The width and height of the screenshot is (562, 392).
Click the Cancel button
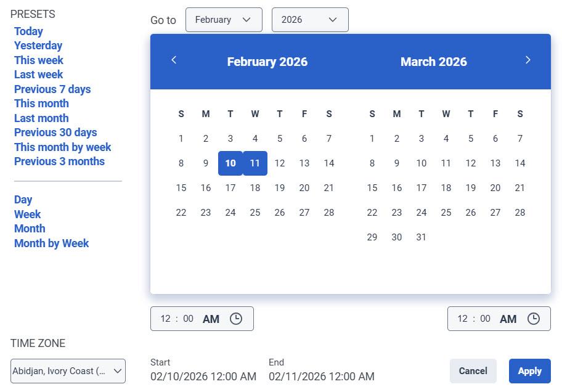pyautogui.click(x=473, y=370)
